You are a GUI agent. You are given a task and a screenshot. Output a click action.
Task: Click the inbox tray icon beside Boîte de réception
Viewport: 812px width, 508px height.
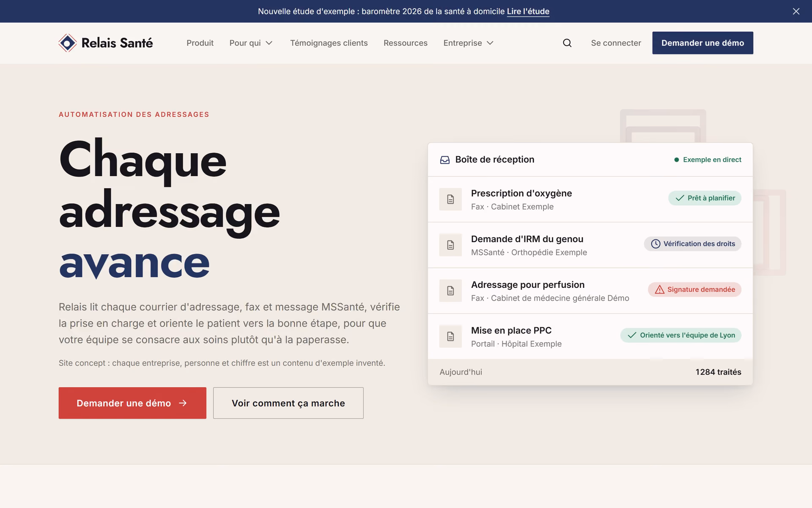point(445,160)
